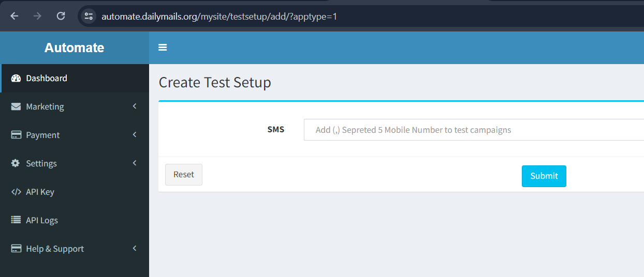Screen dimensions: 644x277
Task: Expand the Settings submenu chevron
Action: [135, 163]
